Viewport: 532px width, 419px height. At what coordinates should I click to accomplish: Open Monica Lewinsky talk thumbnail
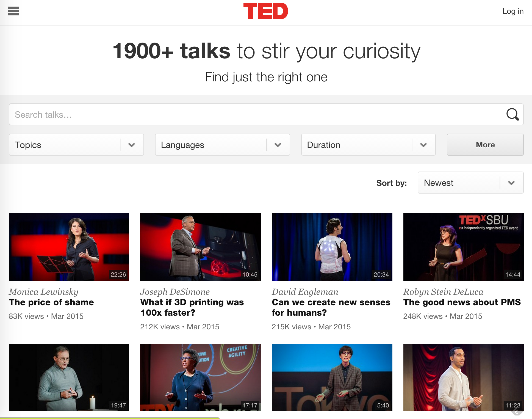click(x=69, y=247)
